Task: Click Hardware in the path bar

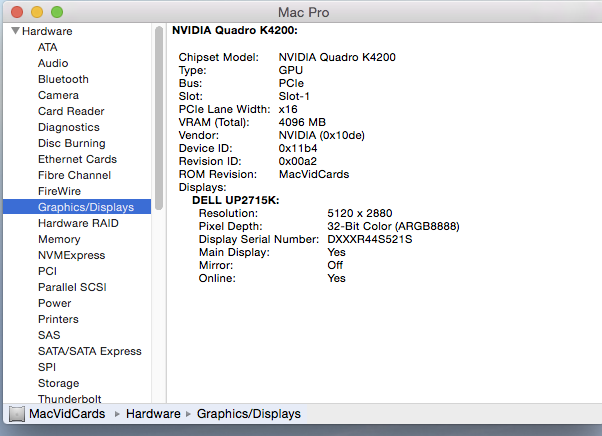Action: (153, 414)
